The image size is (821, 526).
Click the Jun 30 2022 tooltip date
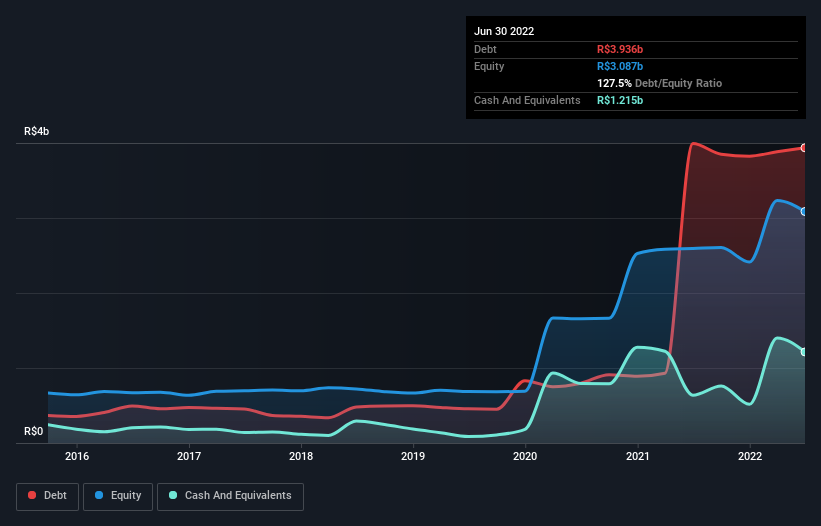504,31
